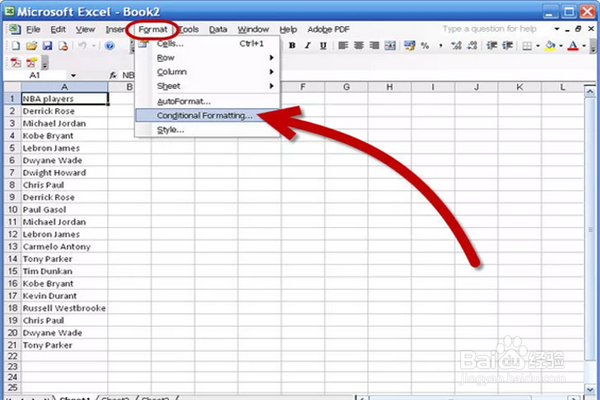Viewport: 600px width, 400px height.
Task: Choose Cells... from the Format menu
Action: pos(207,44)
